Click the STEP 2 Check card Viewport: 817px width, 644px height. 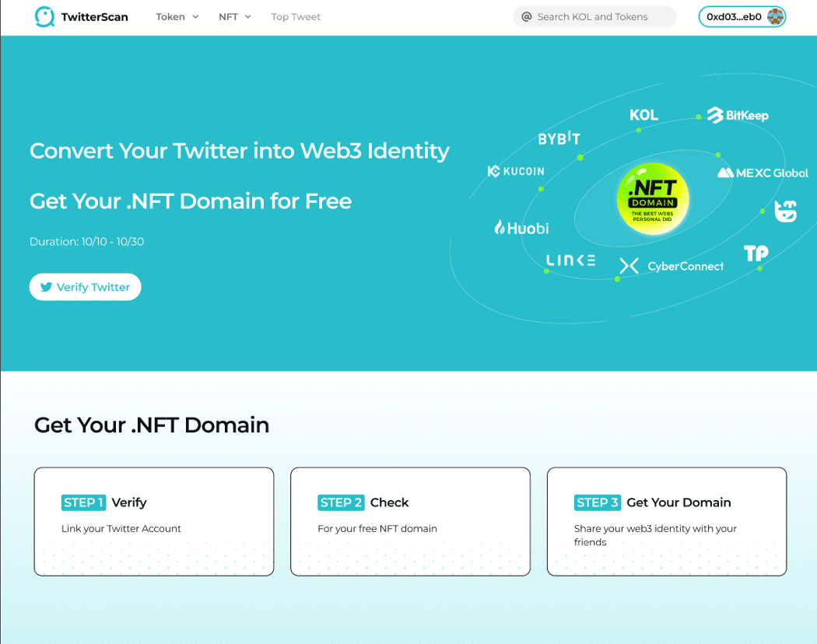[410, 521]
